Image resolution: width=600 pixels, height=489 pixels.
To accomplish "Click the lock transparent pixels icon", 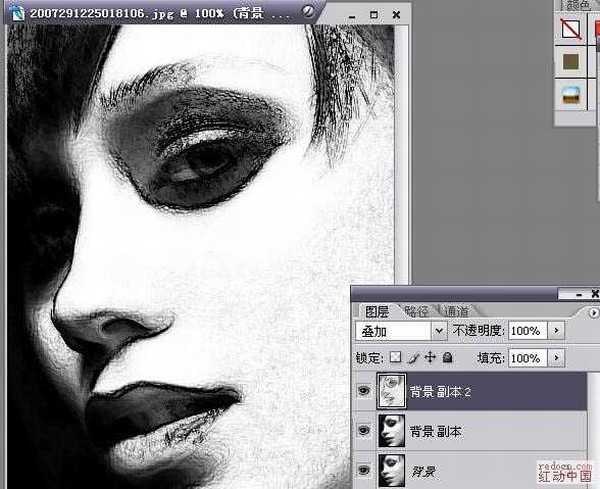I will pos(395,357).
